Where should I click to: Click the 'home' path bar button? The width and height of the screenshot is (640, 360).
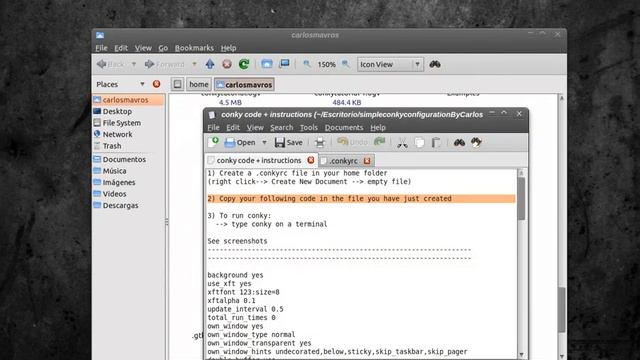(199, 84)
